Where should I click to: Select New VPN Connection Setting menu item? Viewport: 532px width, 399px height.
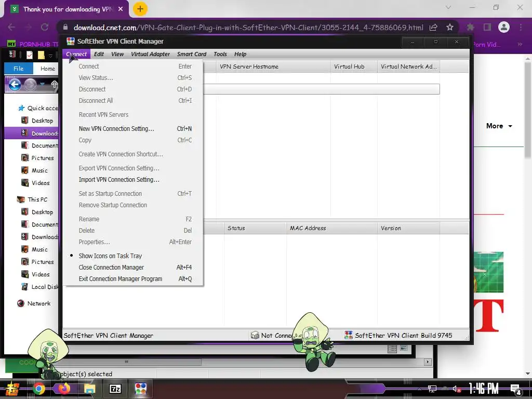(x=116, y=129)
